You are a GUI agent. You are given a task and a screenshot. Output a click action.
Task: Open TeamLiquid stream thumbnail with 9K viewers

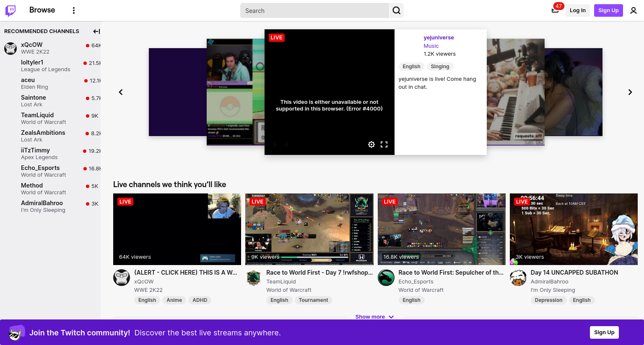309,229
